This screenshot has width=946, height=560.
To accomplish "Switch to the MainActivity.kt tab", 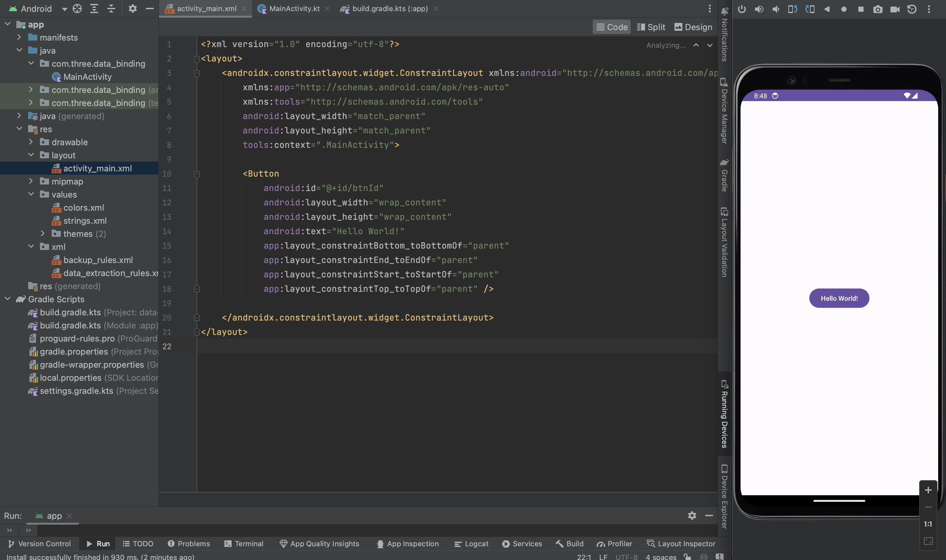I will [294, 9].
